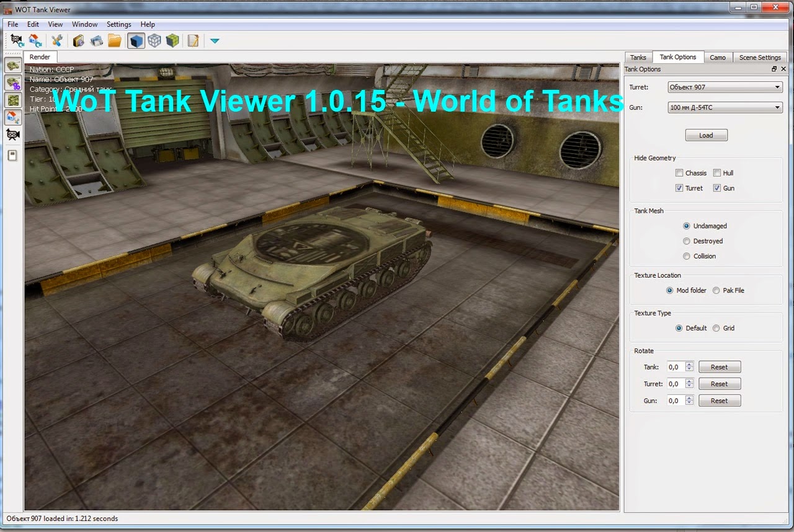The width and height of the screenshot is (794, 532).
Task: Select Grid texture type
Action: [716, 328]
